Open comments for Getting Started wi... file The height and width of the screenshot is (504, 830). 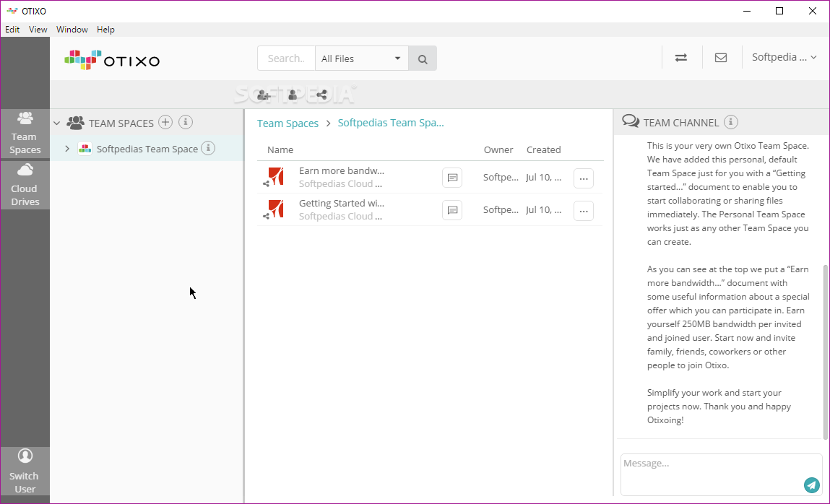pyautogui.click(x=452, y=210)
